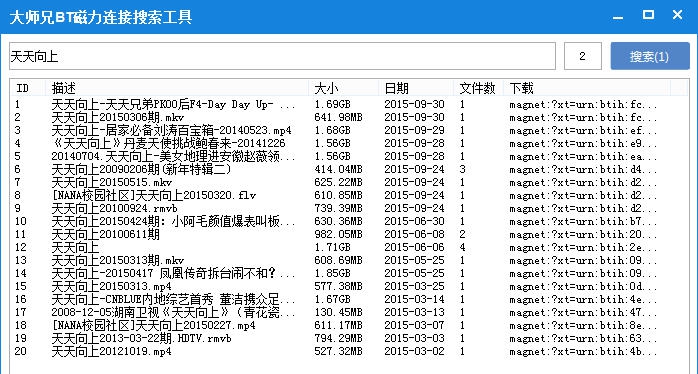This screenshot has height=374, width=698.
Task: Click size cell 414.04MB
Action: (x=338, y=169)
